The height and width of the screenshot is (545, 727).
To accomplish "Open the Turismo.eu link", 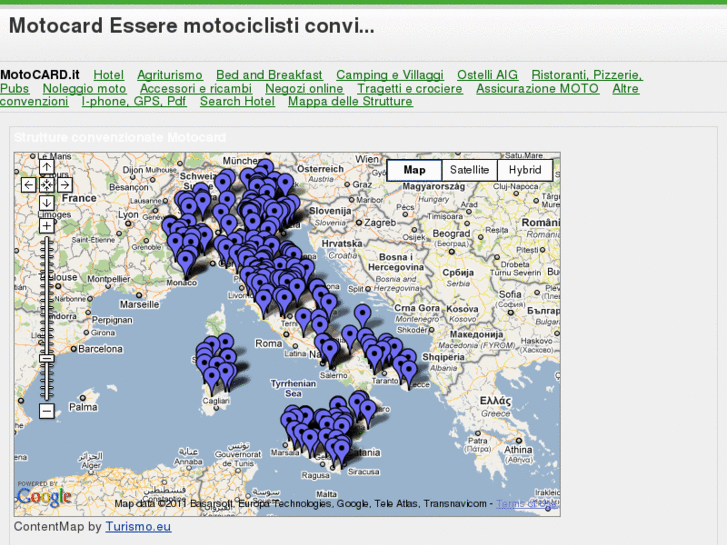I will [138, 527].
